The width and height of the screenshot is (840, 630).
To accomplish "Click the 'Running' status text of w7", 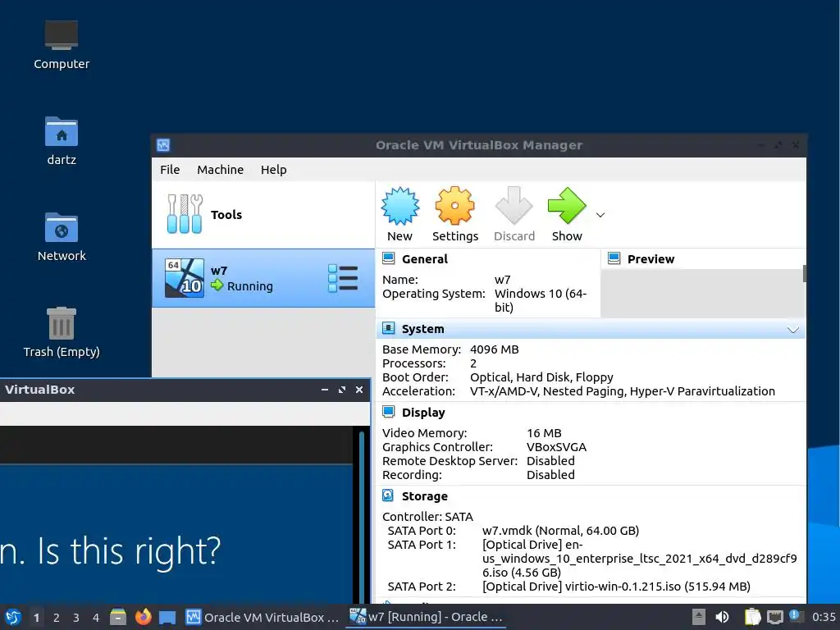I will (249, 286).
